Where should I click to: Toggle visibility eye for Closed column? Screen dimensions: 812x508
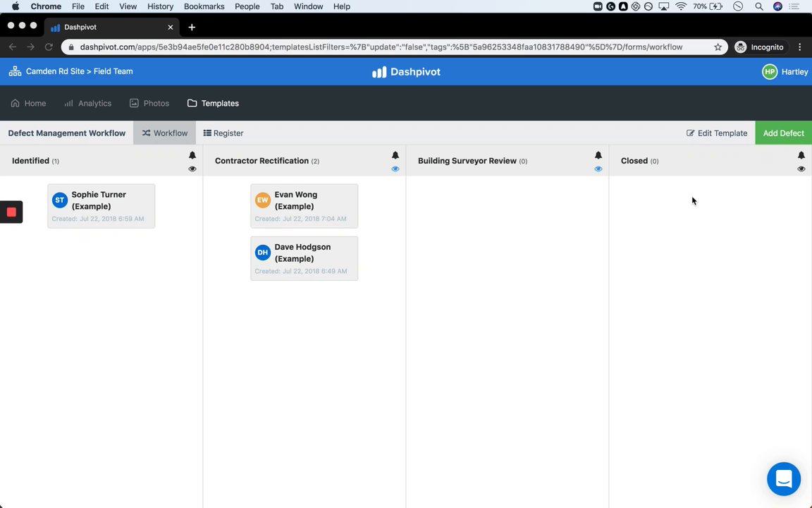click(801, 169)
